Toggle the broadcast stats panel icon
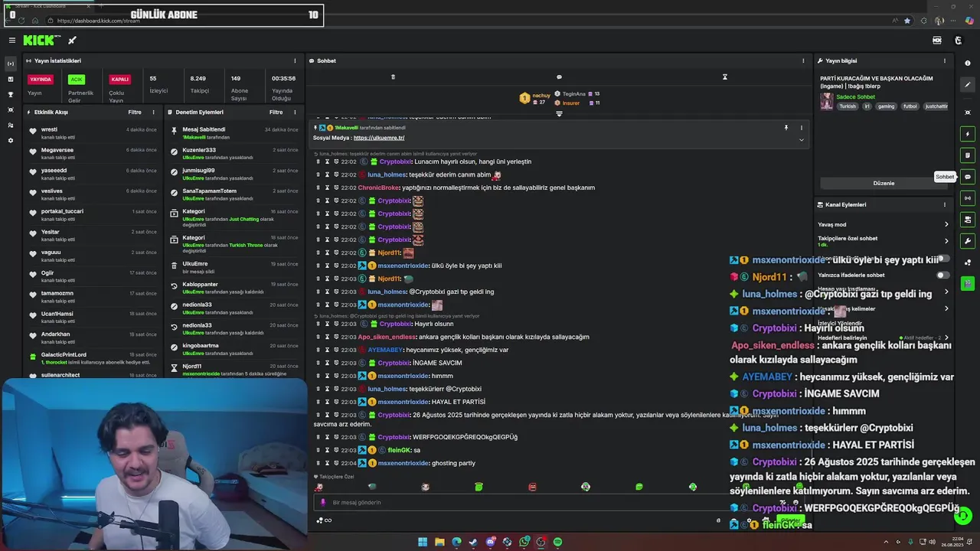980x551 pixels. 968,198
